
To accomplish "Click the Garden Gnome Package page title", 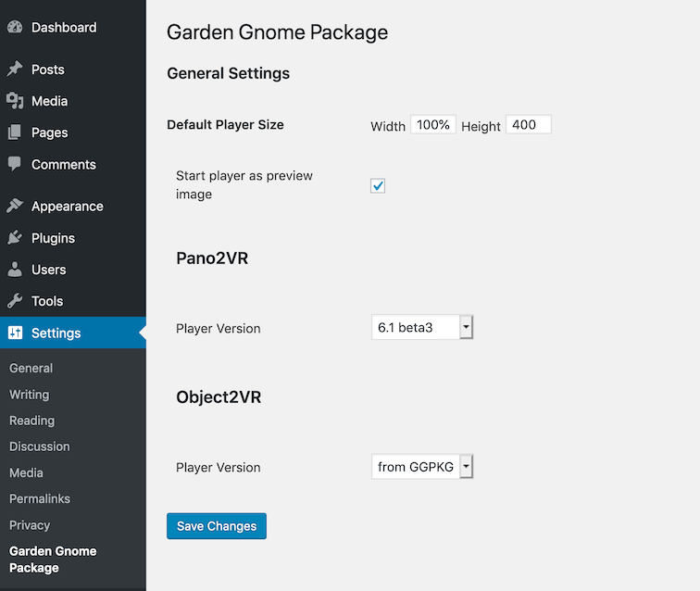I will [277, 32].
